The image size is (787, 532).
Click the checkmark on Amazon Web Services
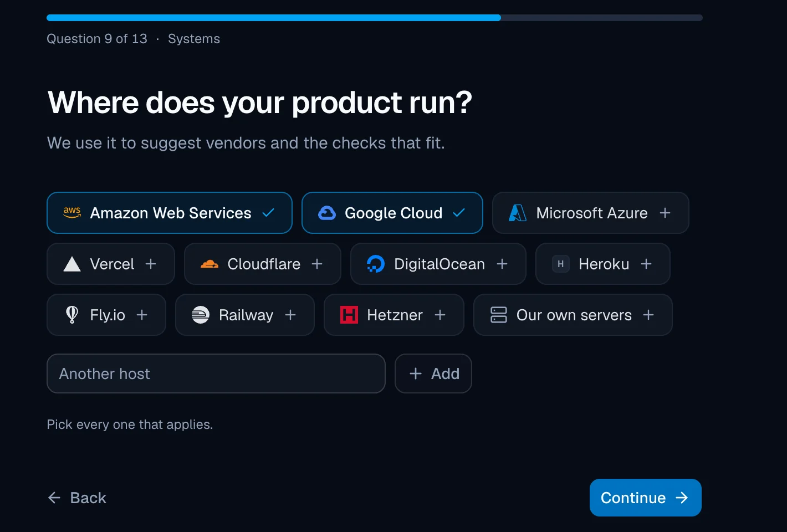tap(268, 213)
